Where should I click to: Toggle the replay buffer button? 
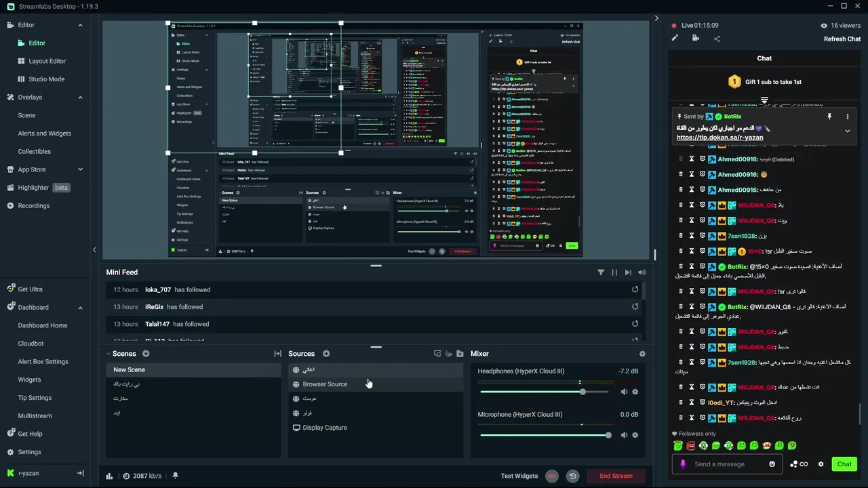coord(572,476)
